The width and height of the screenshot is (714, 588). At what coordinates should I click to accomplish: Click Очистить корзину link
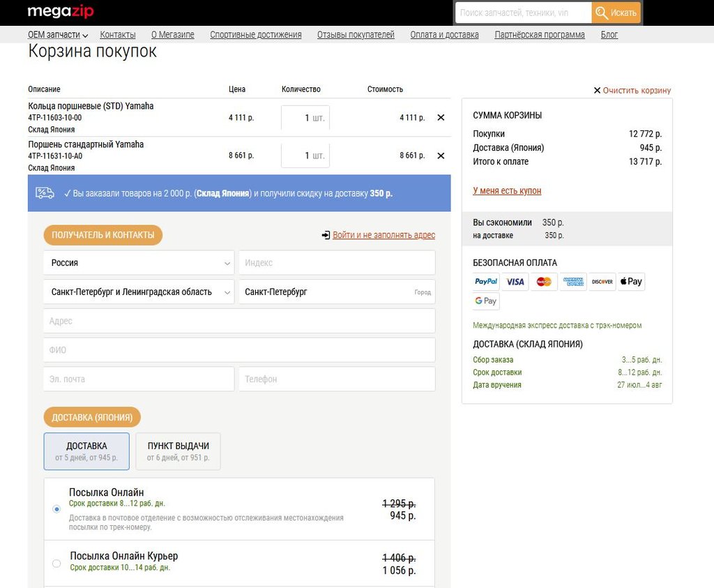point(632,90)
